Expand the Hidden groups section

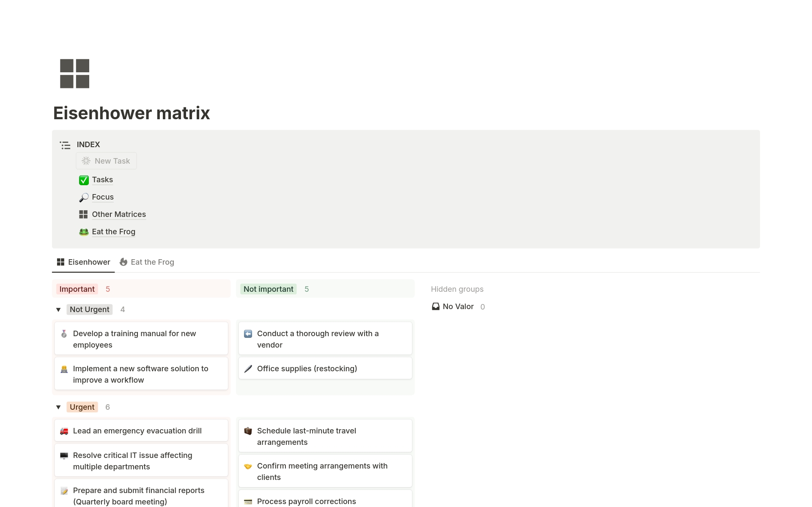click(x=457, y=288)
